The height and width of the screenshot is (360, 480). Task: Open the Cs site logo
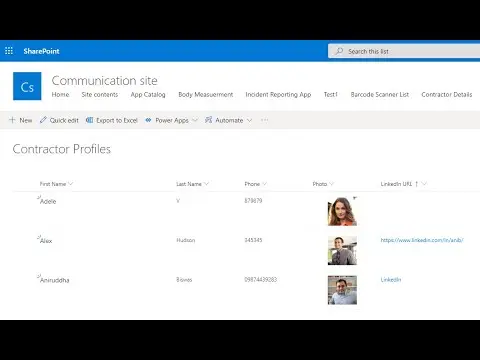27,86
